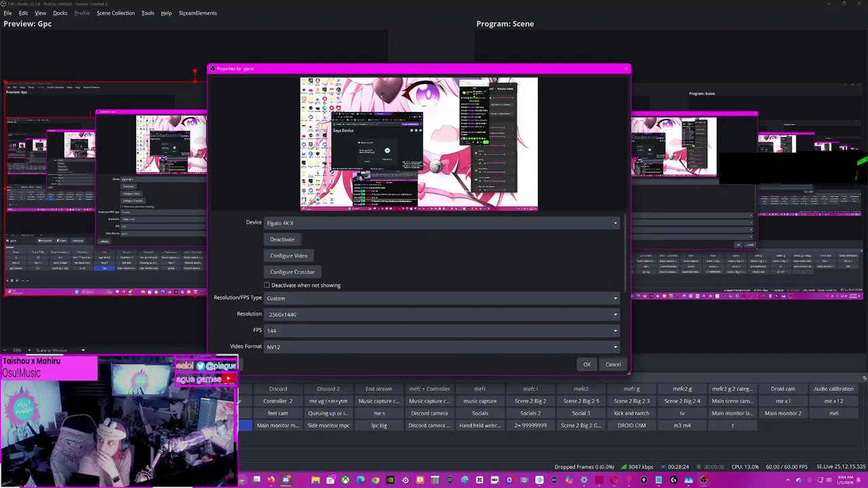Open Microsoft Store from the taskbar
Screen dimensions: 868x488
pos(330,481)
